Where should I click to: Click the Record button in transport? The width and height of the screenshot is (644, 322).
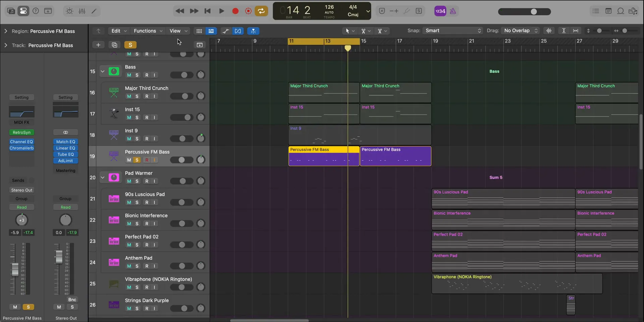tap(235, 11)
